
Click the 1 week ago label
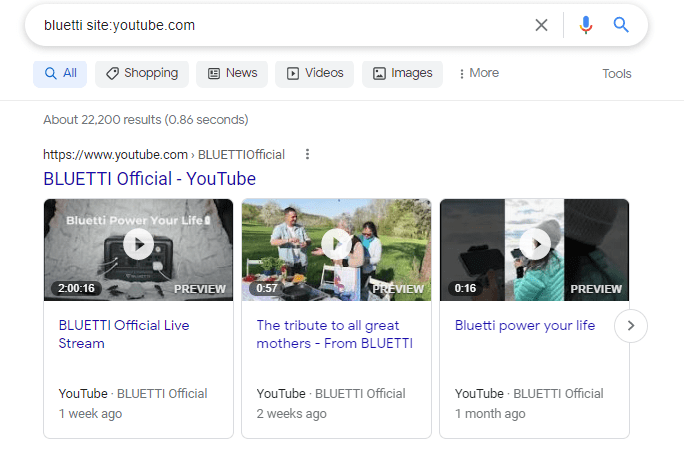pos(90,414)
